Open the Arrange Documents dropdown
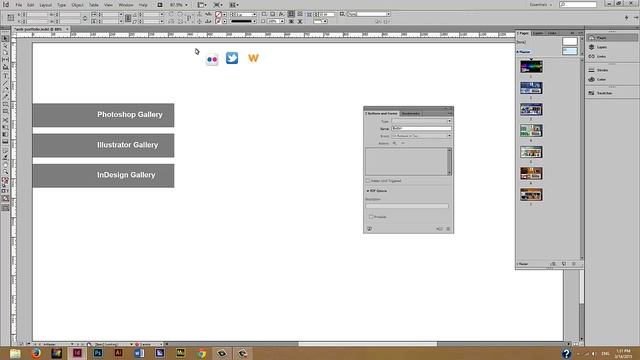 click(234, 5)
